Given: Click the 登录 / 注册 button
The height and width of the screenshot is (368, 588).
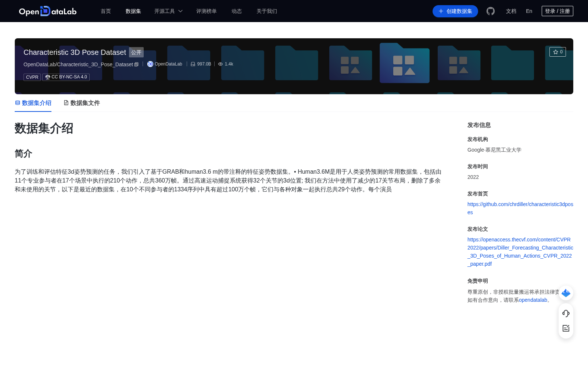Looking at the screenshot, I should pos(557,11).
